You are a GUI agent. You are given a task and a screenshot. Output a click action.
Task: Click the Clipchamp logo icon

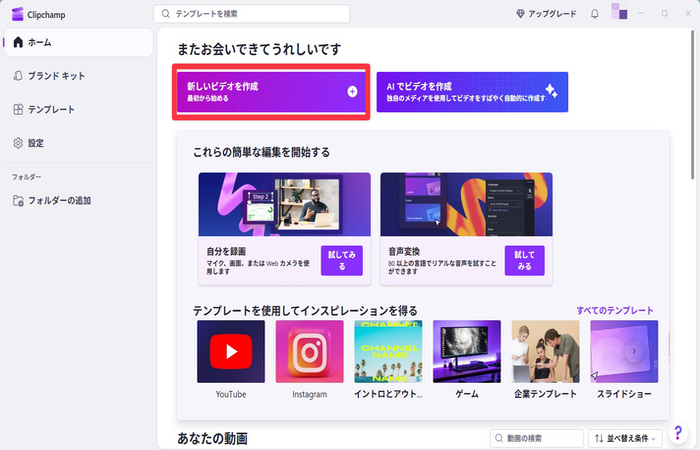(17, 14)
